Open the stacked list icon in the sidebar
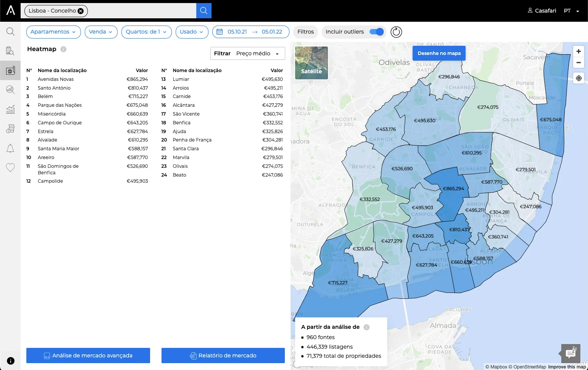 tap(10, 129)
